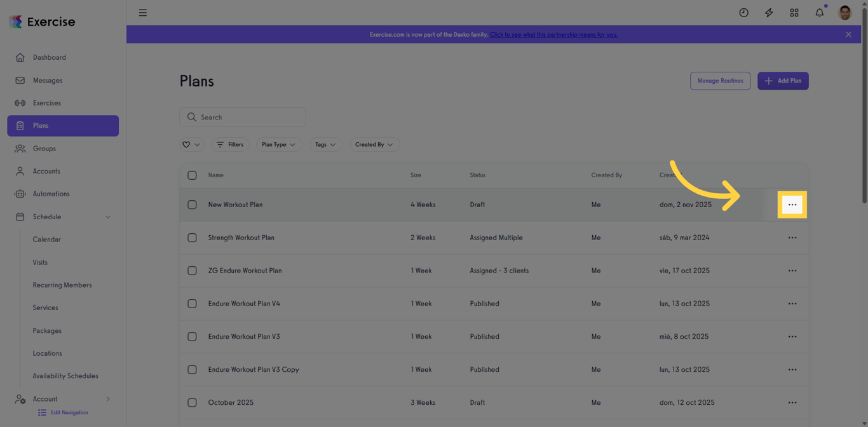
Task: Open the Strength Workout Plan name
Action: coord(241,238)
